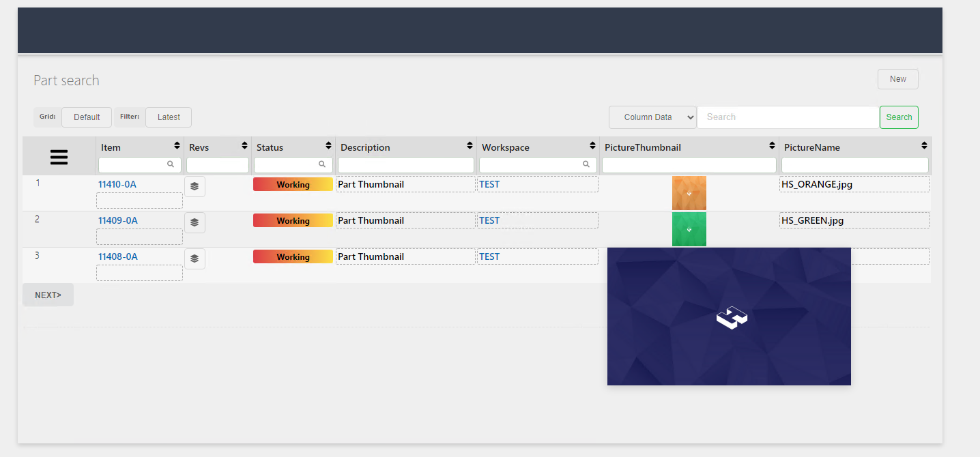Click the main Search text field

[x=788, y=117]
